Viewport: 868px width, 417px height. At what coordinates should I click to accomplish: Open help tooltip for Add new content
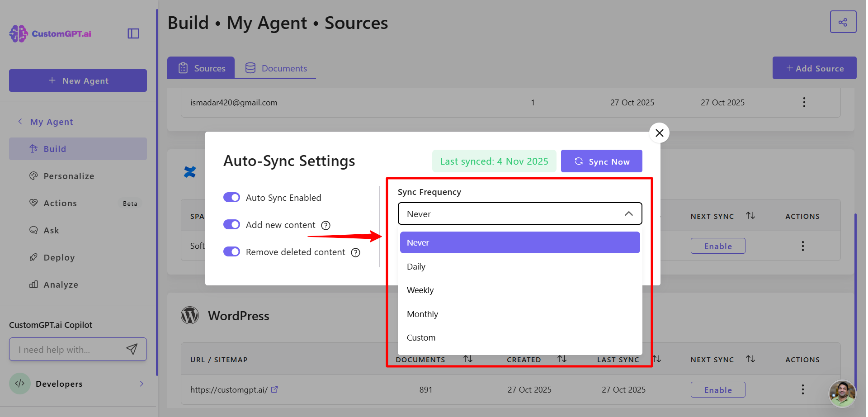pyautogui.click(x=325, y=225)
